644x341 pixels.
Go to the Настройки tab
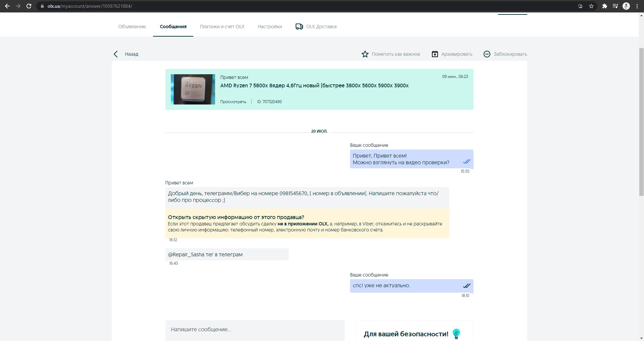270,27
